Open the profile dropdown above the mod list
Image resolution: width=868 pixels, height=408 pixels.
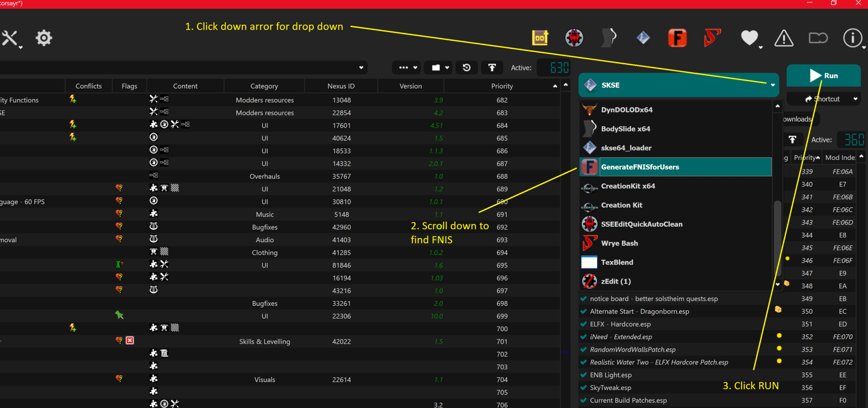[x=361, y=68]
